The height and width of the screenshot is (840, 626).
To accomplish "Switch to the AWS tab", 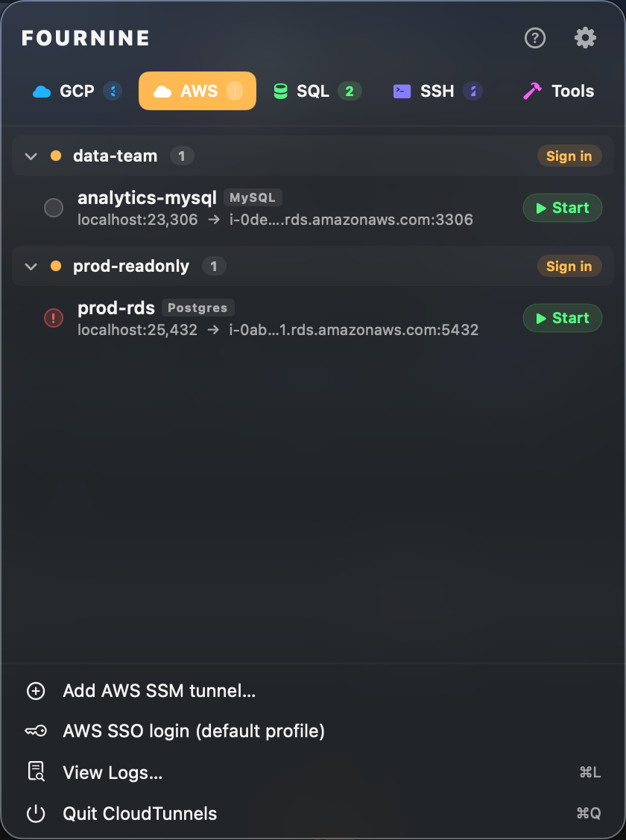I will click(197, 90).
